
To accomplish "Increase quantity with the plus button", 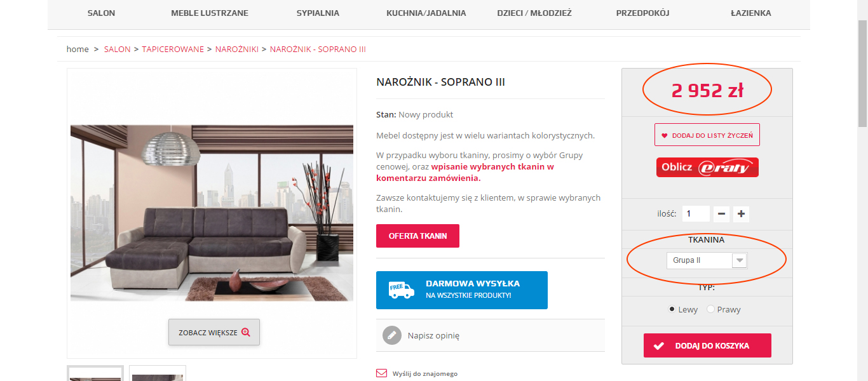I will click(x=741, y=214).
